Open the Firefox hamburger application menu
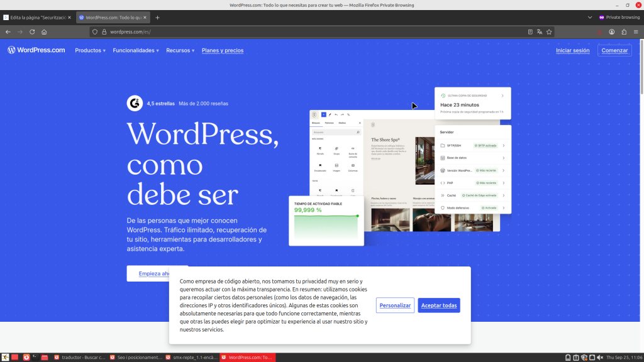644x362 pixels. 635,31
